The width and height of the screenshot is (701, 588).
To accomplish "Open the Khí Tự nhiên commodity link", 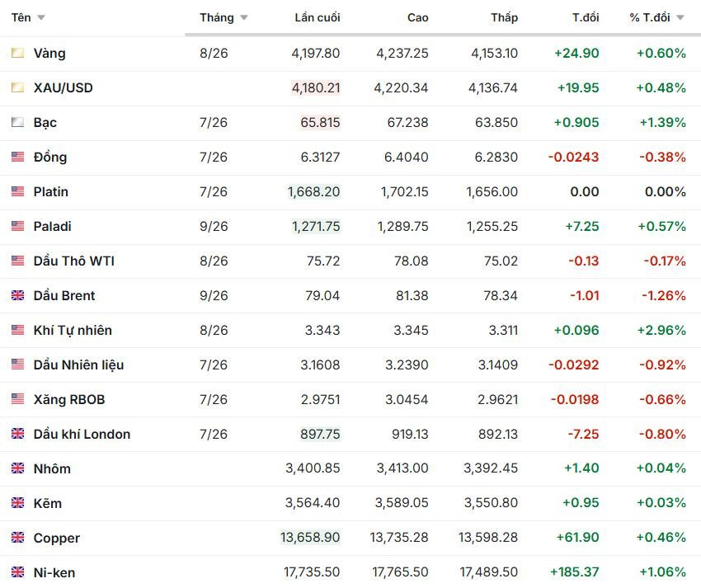I will coord(73,330).
